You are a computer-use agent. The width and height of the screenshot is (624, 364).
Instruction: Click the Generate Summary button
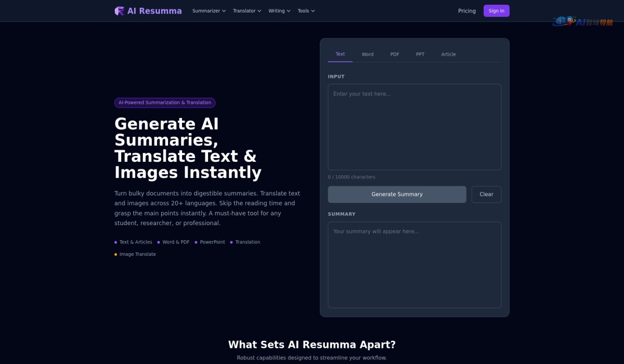coord(397,194)
